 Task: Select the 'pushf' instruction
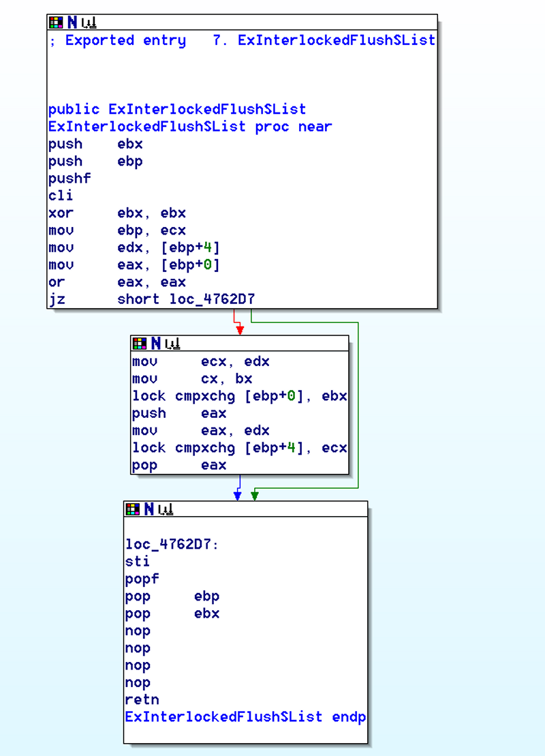69,179
